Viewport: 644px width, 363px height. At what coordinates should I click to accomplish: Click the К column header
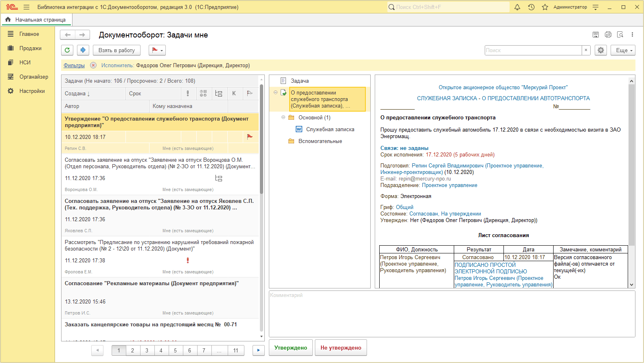234,93
